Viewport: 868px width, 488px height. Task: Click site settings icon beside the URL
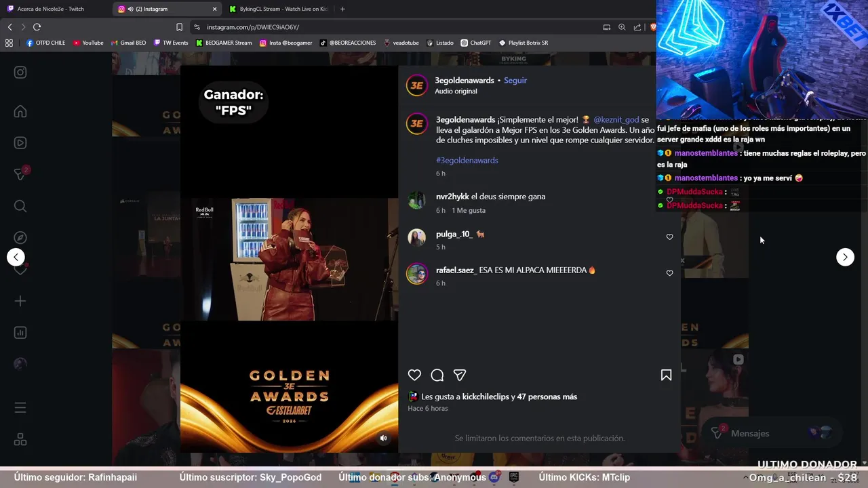pyautogui.click(x=197, y=27)
